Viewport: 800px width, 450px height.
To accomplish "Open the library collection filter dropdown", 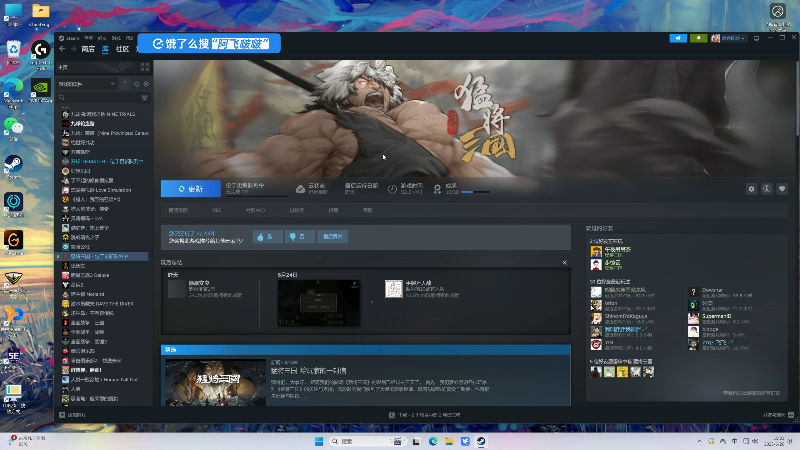I will coord(87,84).
